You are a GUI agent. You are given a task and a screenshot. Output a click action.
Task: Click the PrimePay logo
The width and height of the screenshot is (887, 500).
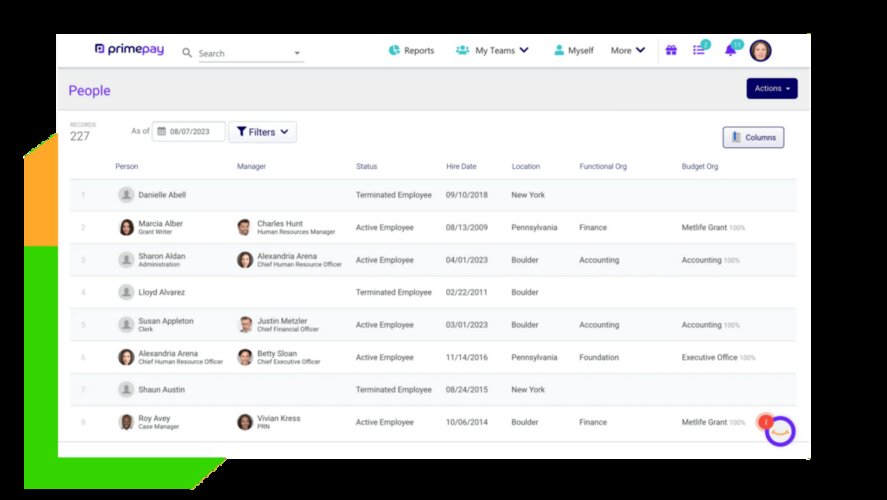point(129,49)
